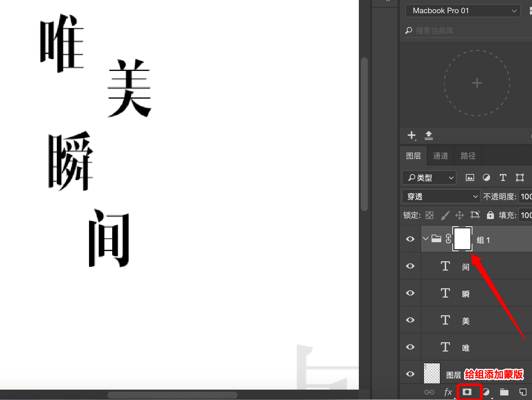Select the 美 layer name
532x400 pixels.
[466, 321]
